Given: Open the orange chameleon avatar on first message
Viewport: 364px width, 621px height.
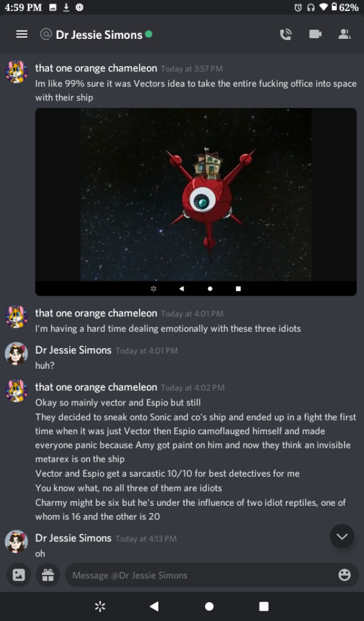Looking at the screenshot, I should [x=16, y=72].
